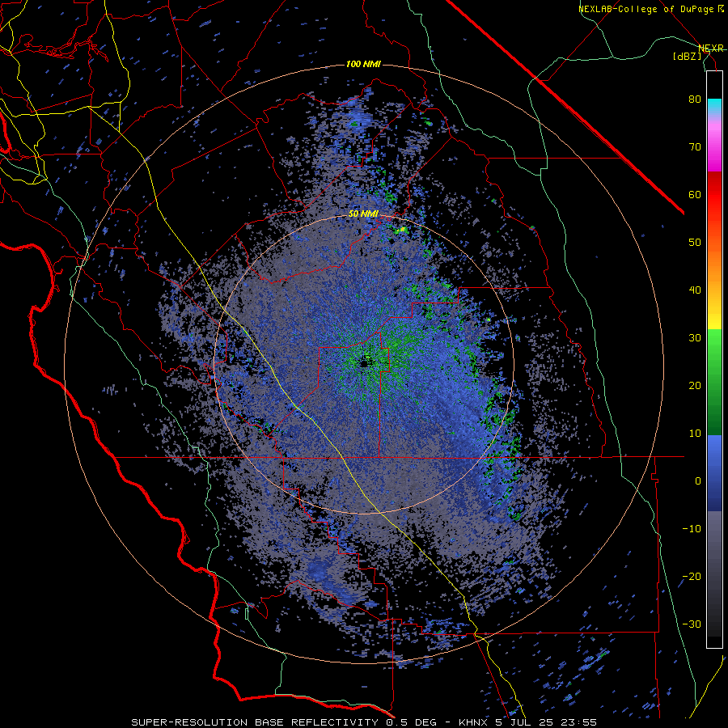Click the [dBZ] units label
Viewport: 728px width, 728px height.
[x=687, y=56]
